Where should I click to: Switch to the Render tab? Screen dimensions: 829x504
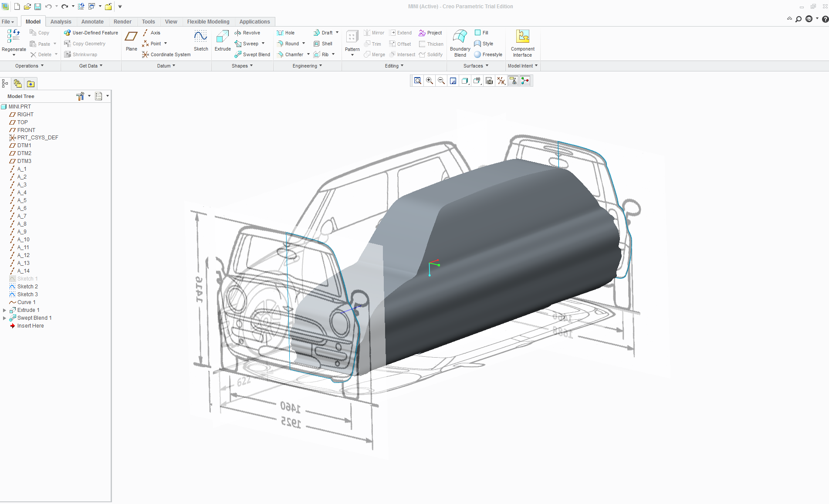point(122,22)
